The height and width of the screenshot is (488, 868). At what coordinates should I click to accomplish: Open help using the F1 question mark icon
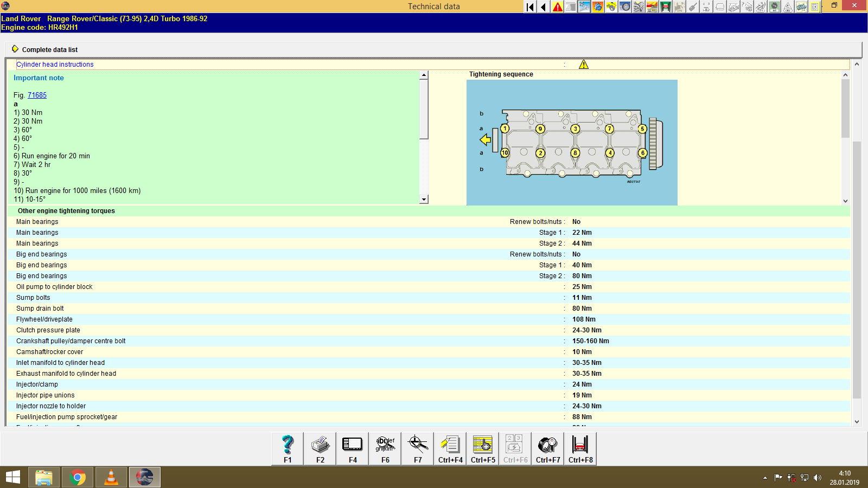click(x=287, y=448)
